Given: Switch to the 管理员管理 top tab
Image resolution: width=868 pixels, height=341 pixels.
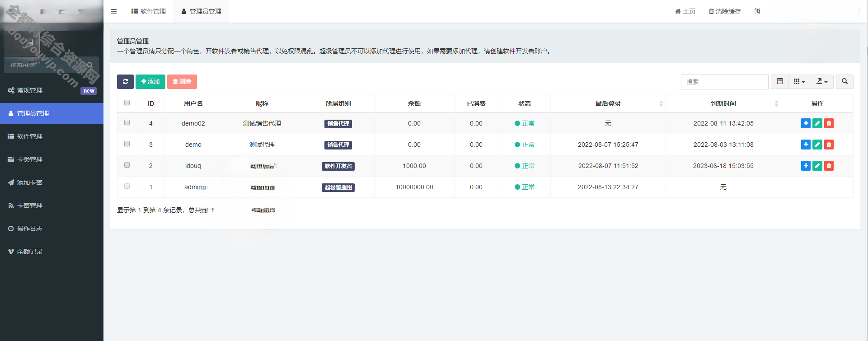Looking at the screenshot, I should (201, 11).
